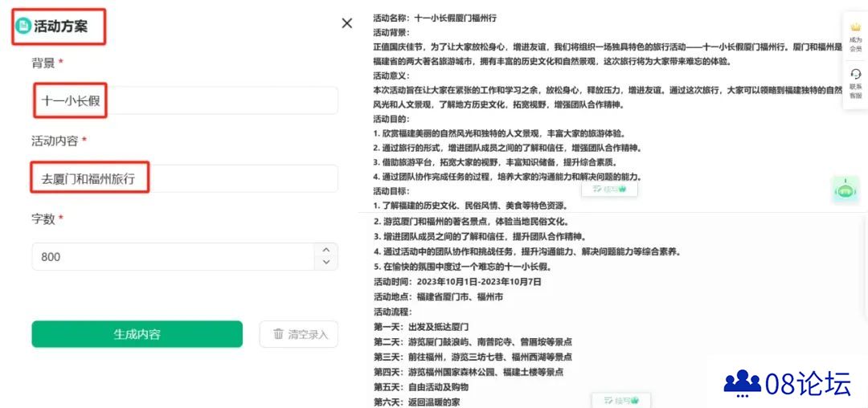
Task: Click the 活动背景： heading text
Action: [391, 33]
